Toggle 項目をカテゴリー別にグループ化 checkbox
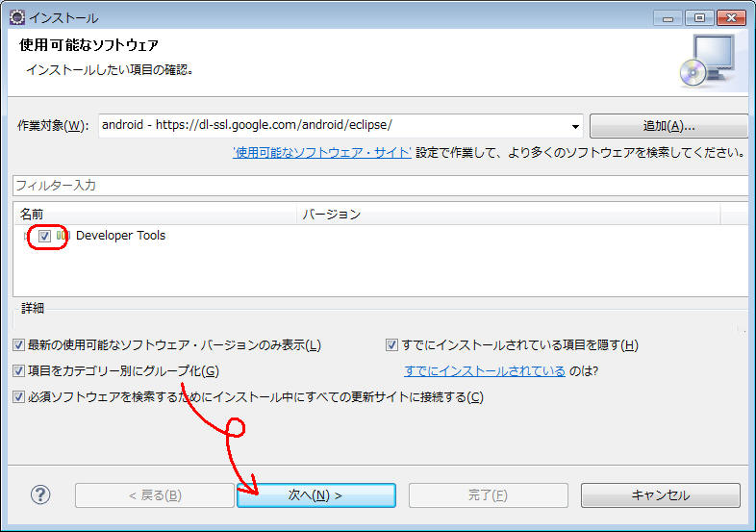Viewport: 756px width, 532px height. point(19,371)
